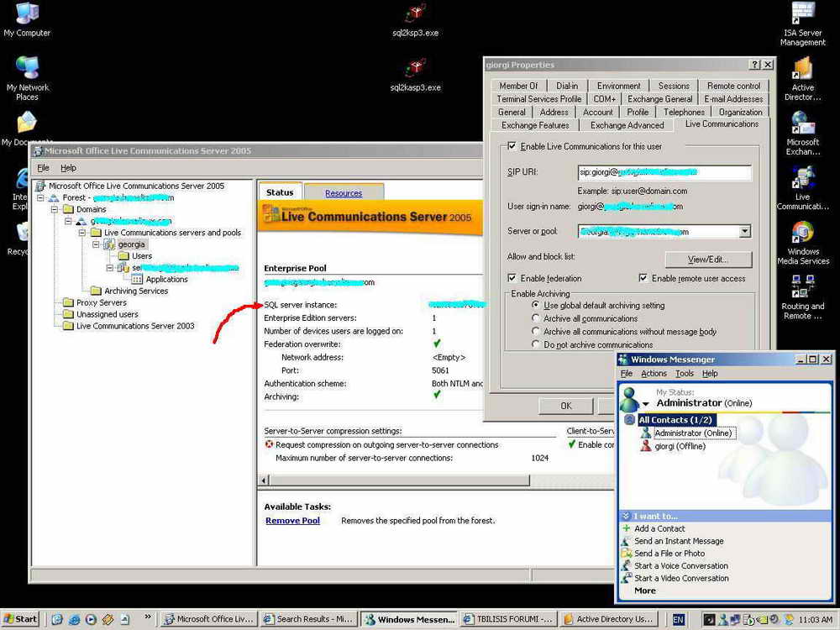The image size is (840, 630).
Task: Open File menu in Live Communications Server
Action: pos(43,168)
